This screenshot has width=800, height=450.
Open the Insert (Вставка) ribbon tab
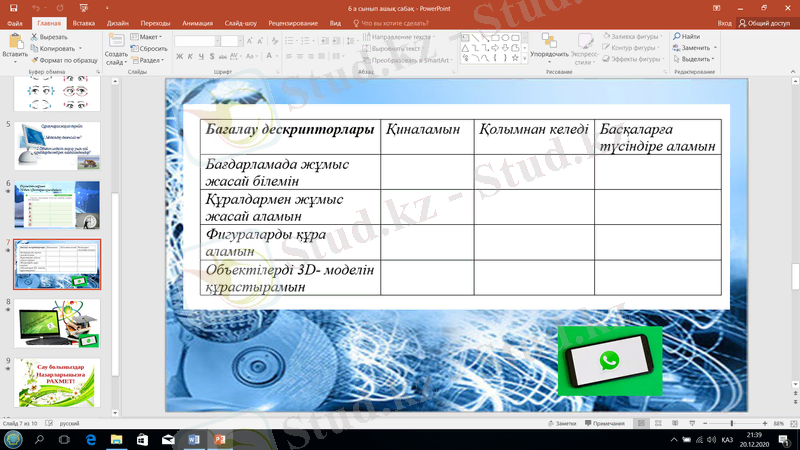coord(84,22)
